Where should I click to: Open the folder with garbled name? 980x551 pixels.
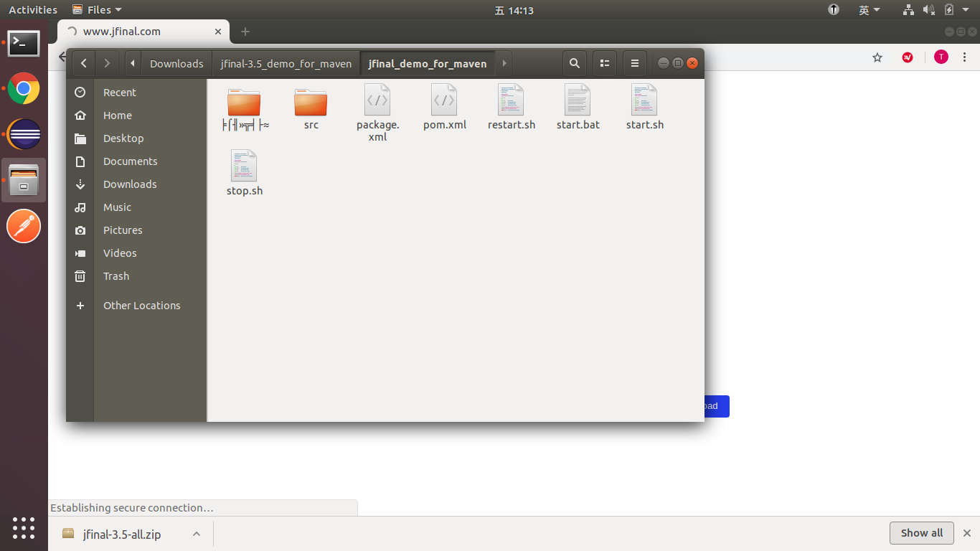pyautogui.click(x=245, y=108)
